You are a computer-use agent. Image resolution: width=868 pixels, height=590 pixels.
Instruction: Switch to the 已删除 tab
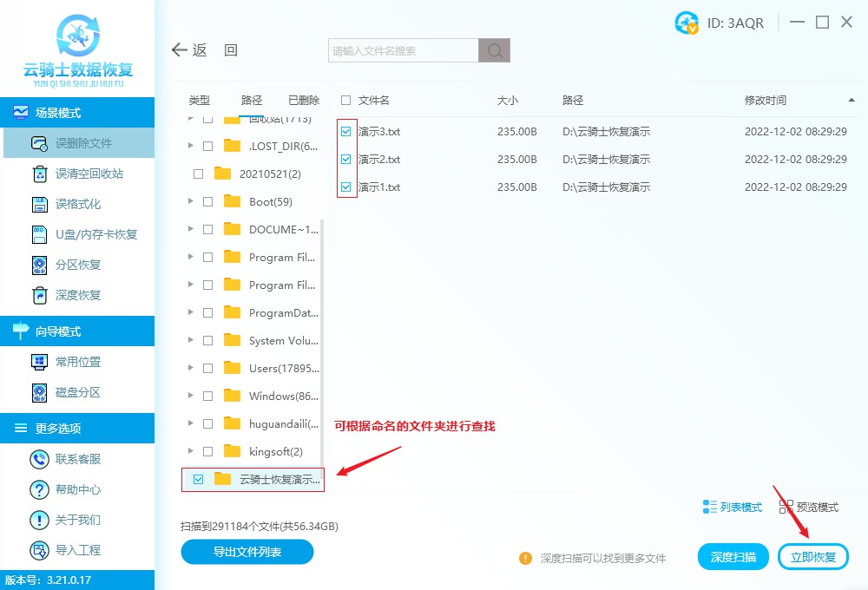tap(303, 101)
